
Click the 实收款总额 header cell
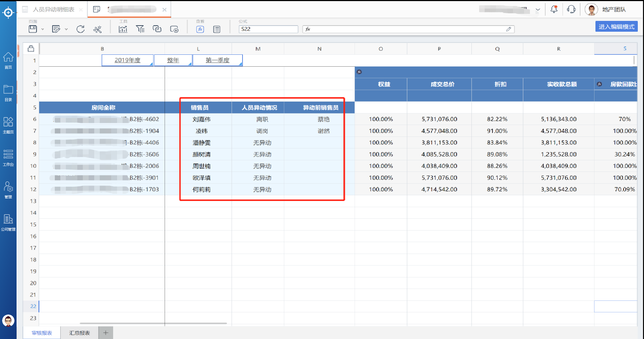coord(559,84)
